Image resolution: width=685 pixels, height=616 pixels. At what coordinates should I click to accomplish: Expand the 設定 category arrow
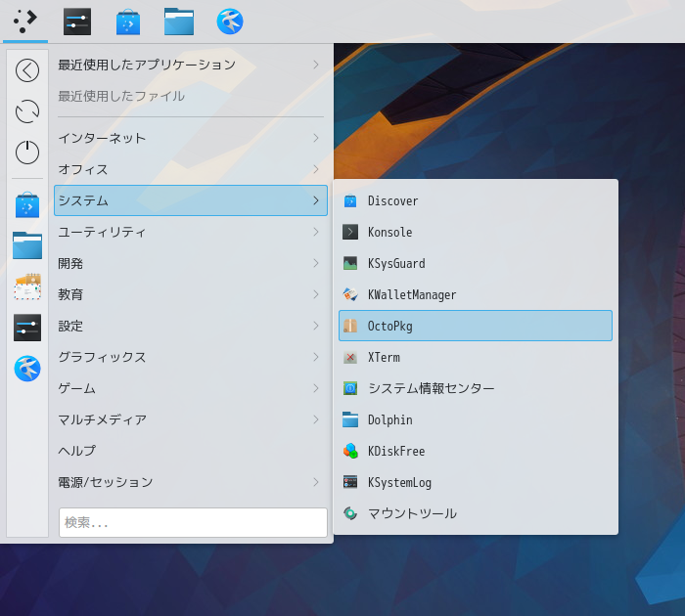point(316,326)
